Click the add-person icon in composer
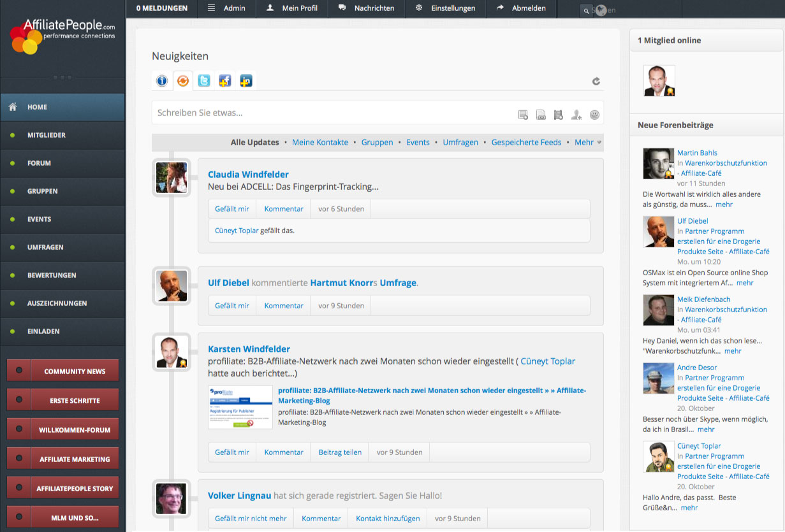Screen dimensions: 785x532 pyautogui.click(x=576, y=115)
